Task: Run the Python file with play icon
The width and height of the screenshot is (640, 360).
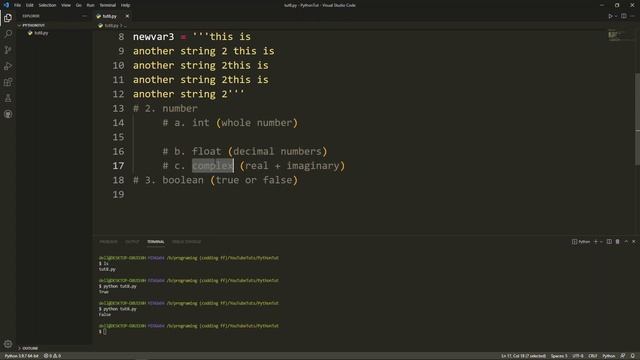Action: pos(610,16)
